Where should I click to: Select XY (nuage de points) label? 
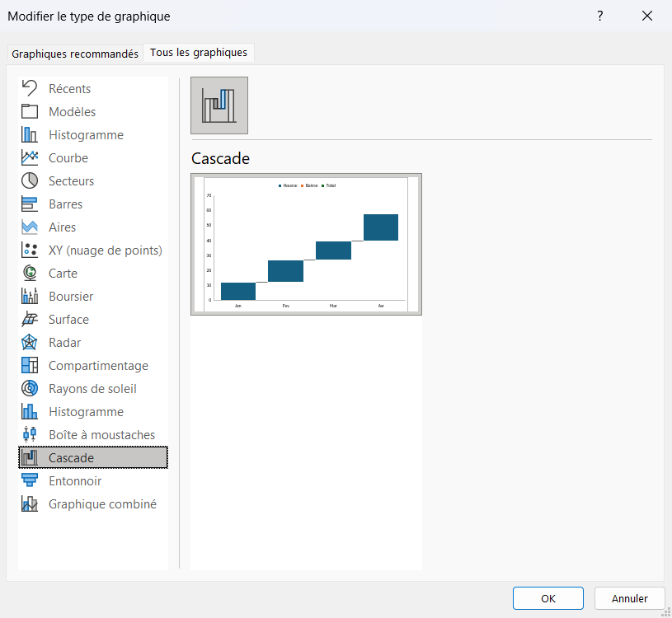(x=106, y=250)
